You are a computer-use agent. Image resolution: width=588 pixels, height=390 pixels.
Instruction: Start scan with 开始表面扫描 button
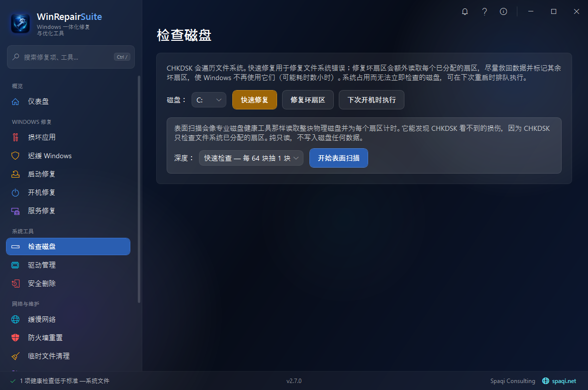point(339,158)
